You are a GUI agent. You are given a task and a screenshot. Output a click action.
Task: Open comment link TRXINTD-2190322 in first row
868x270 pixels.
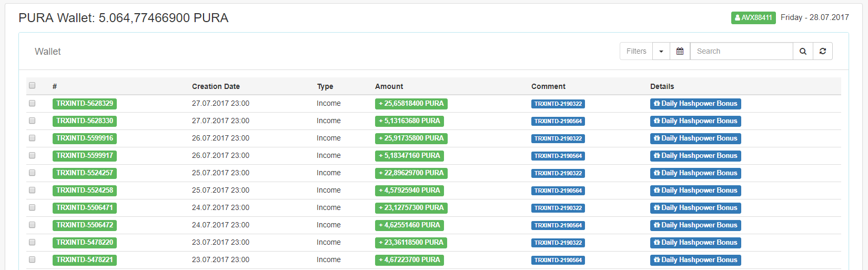coord(558,104)
